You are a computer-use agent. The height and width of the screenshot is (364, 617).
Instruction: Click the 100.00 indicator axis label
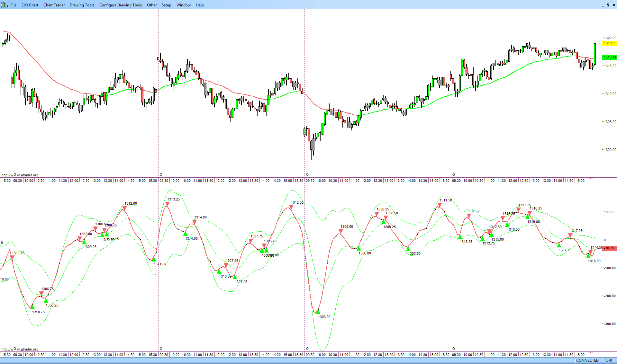click(x=609, y=212)
